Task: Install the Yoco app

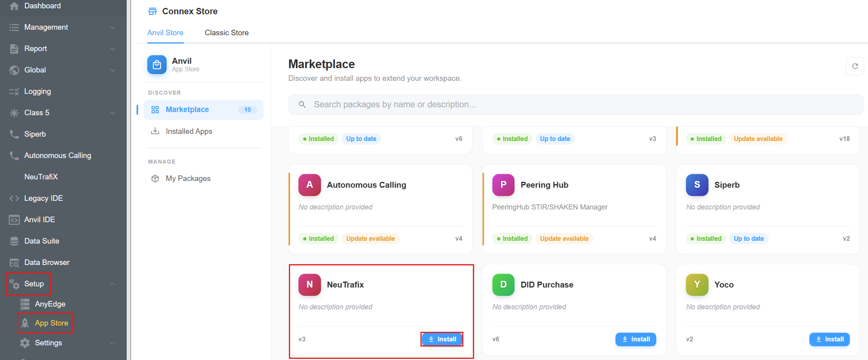Action: coord(829,339)
